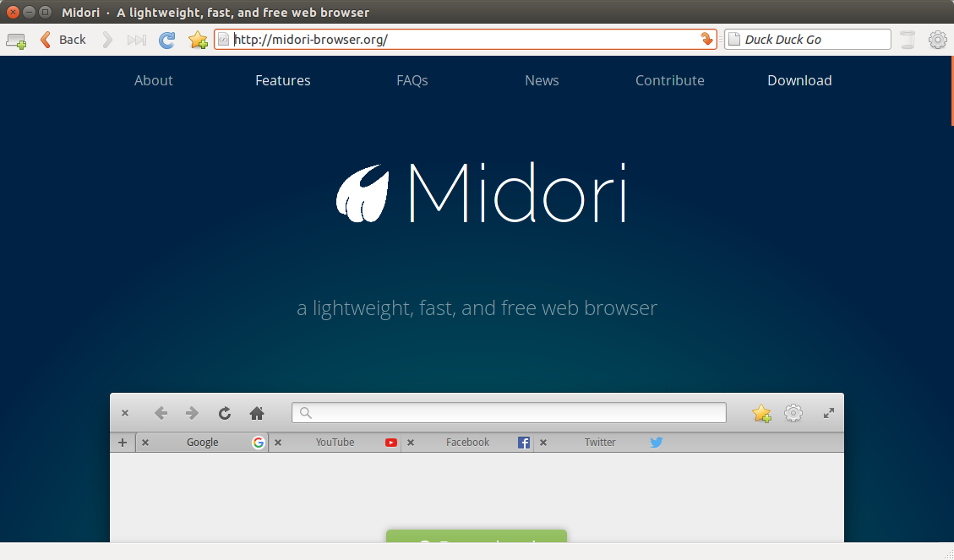
Task: Click the mockup's fullscreen expand icon
Action: (x=829, y=414)
